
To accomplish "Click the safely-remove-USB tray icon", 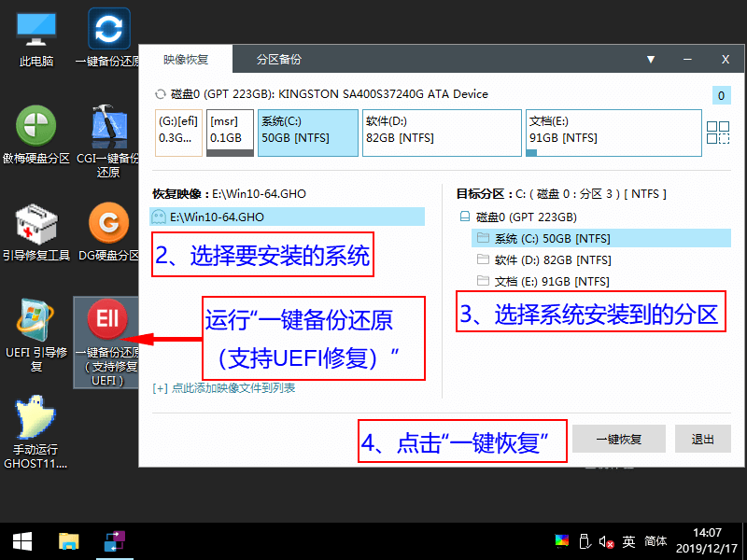I will [x=584, y=541].
